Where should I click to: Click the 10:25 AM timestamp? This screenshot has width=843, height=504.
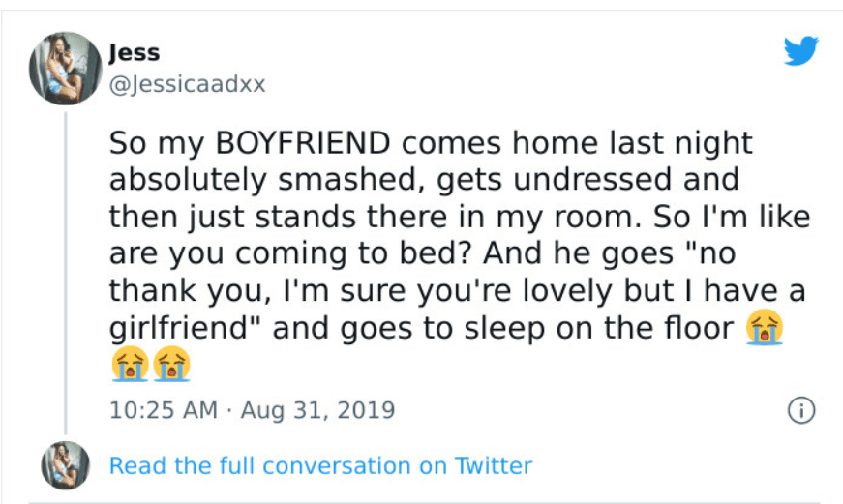164,410
